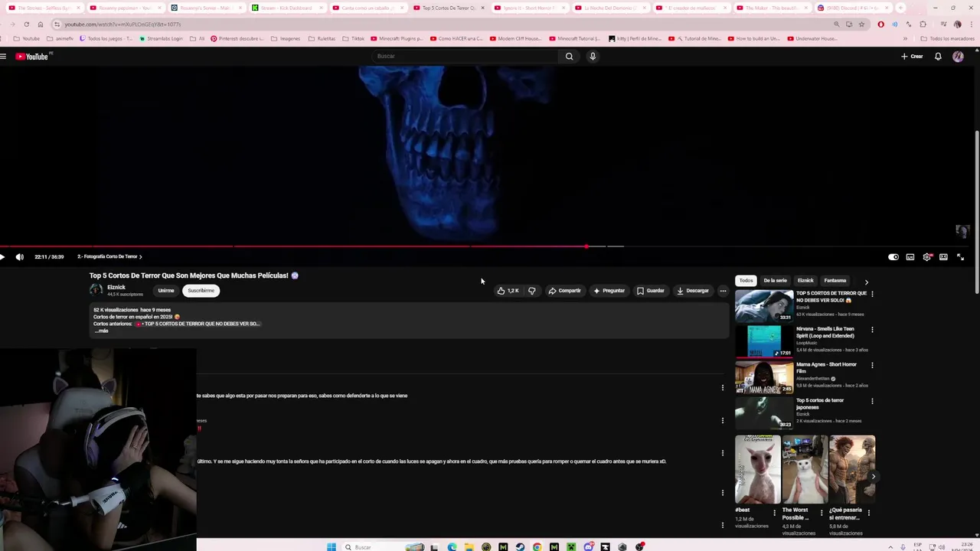Open account avatar menu
The width and height of the screenshot is (980, 551).
click(958, 56)
